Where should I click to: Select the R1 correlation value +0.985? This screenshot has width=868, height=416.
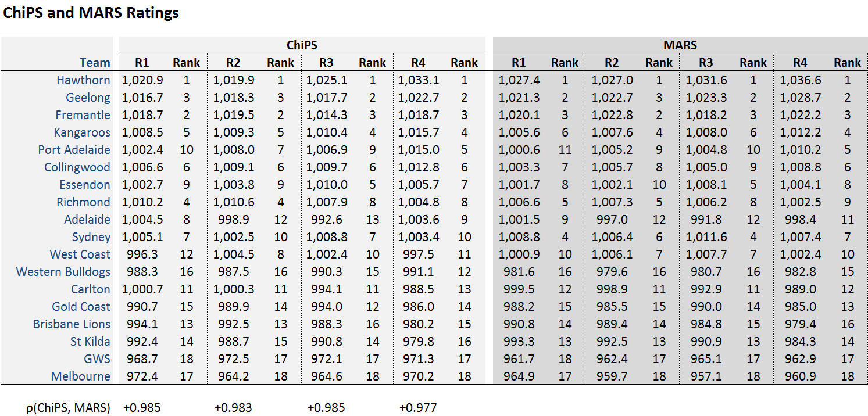142,408
